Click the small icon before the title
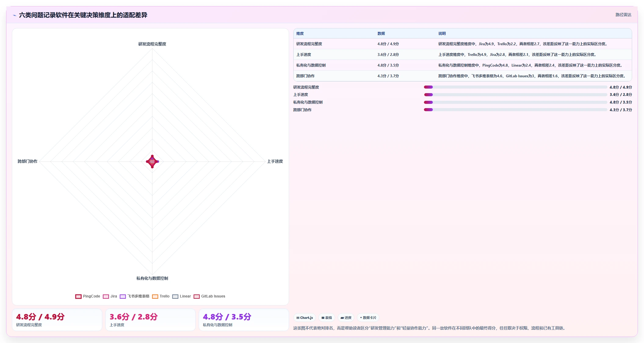644x343 pixels. 14,15
